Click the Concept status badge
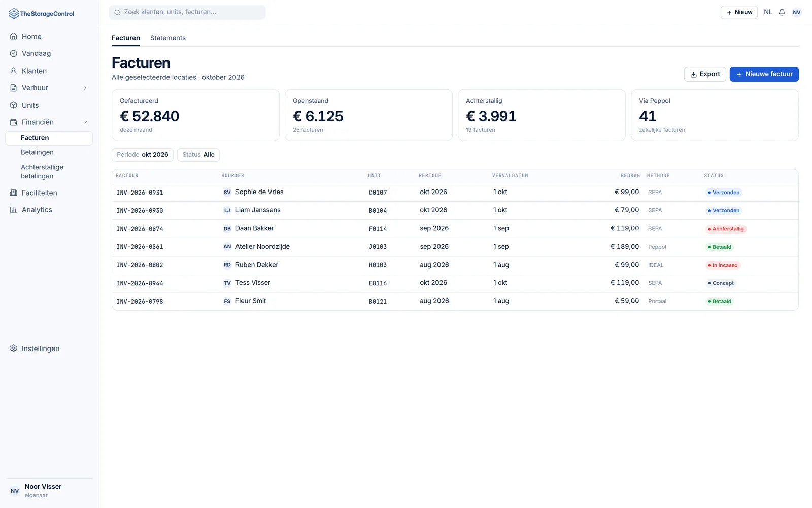 pos(721,283)
